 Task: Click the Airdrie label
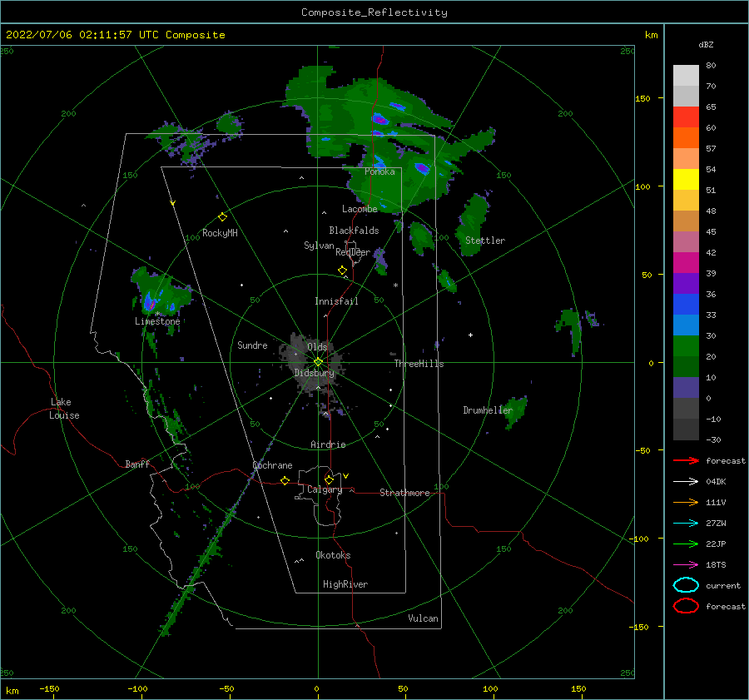(328, 444)
